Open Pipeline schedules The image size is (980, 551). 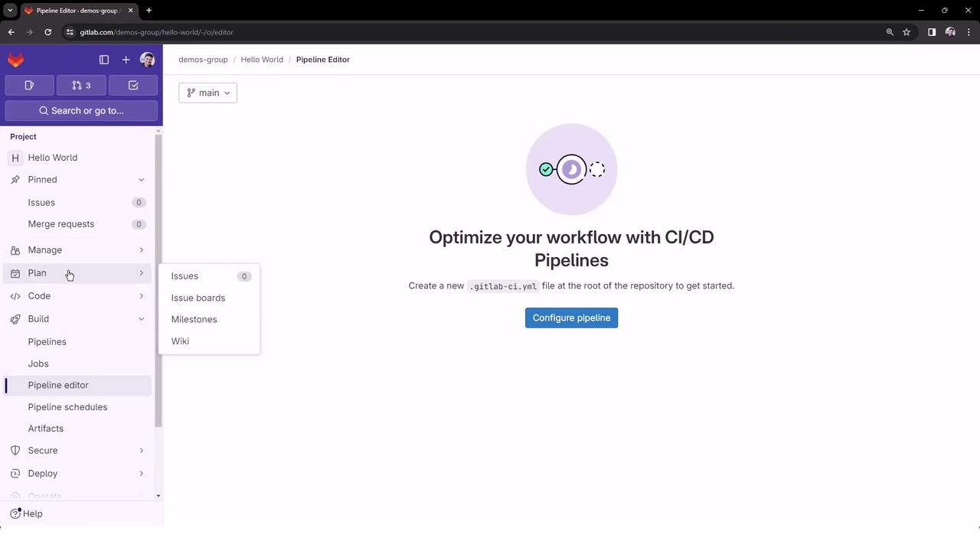(x=78, y=407)
